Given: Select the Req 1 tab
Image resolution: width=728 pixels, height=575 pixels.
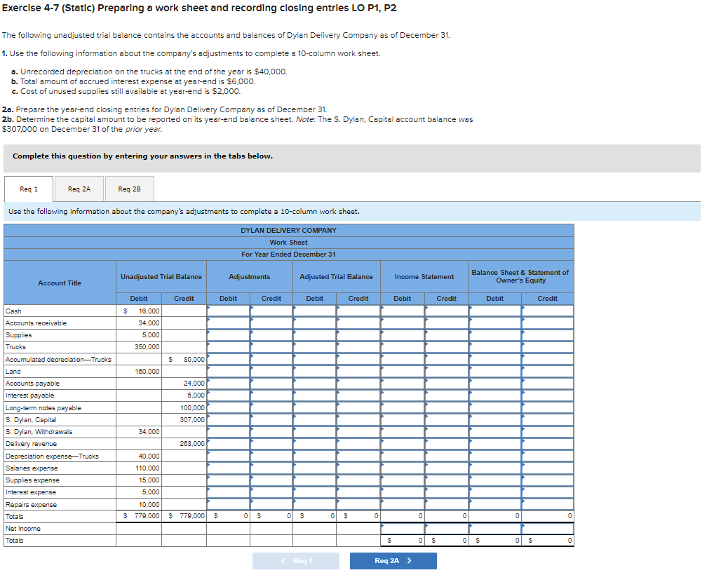Looking at the screenshot, I should click(28, 189).
